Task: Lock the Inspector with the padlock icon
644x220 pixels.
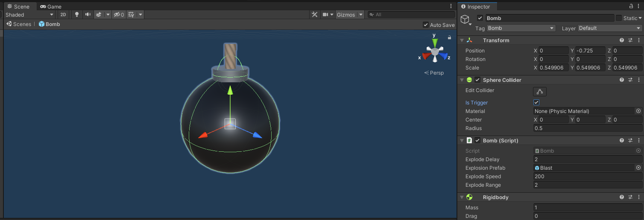Action: coord(631,6)
